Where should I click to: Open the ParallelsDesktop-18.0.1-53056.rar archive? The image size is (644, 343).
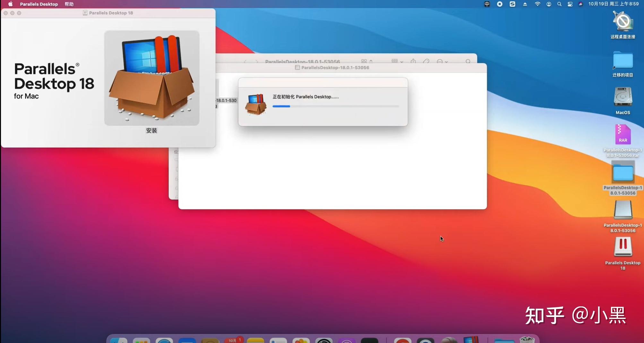click(x=622, y=134)
